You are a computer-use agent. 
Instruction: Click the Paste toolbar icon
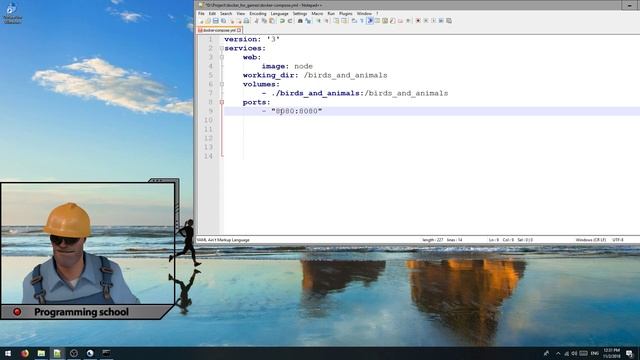coord(271,21)
